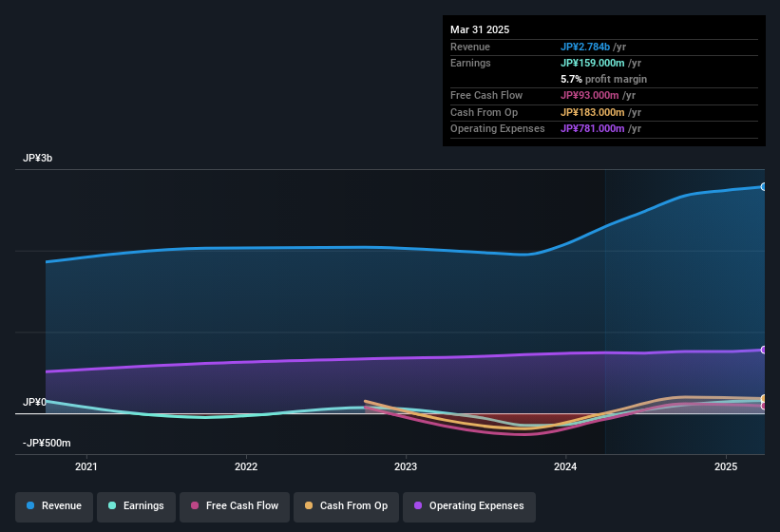
Task: Click the Revenue endpoint marker on chart
Action: point(764,187)
